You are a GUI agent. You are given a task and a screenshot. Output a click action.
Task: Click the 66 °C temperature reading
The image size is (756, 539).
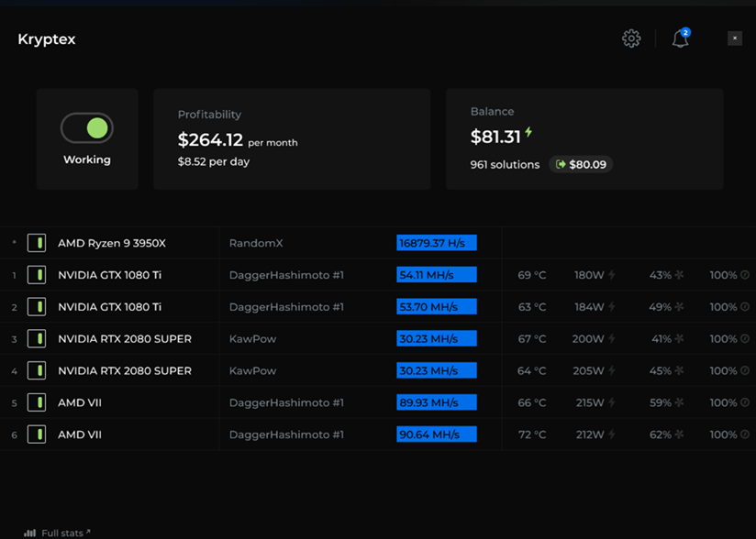pyautogui.click(x=532, y=402)
